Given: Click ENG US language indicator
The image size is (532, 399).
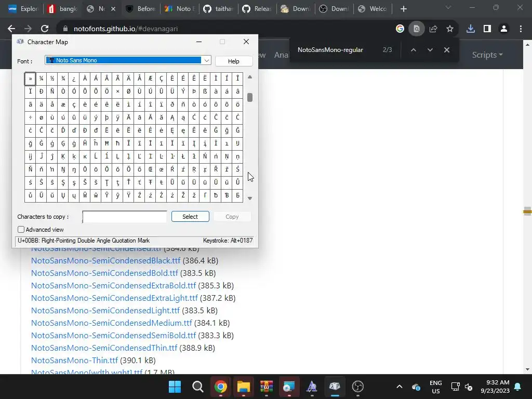Looking at the screenshot, I should (436, 387).
